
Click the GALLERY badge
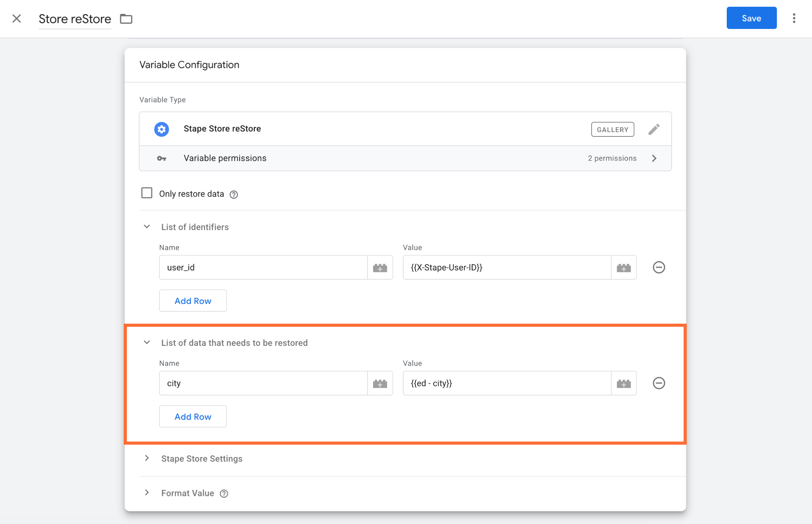coord(613,129)
